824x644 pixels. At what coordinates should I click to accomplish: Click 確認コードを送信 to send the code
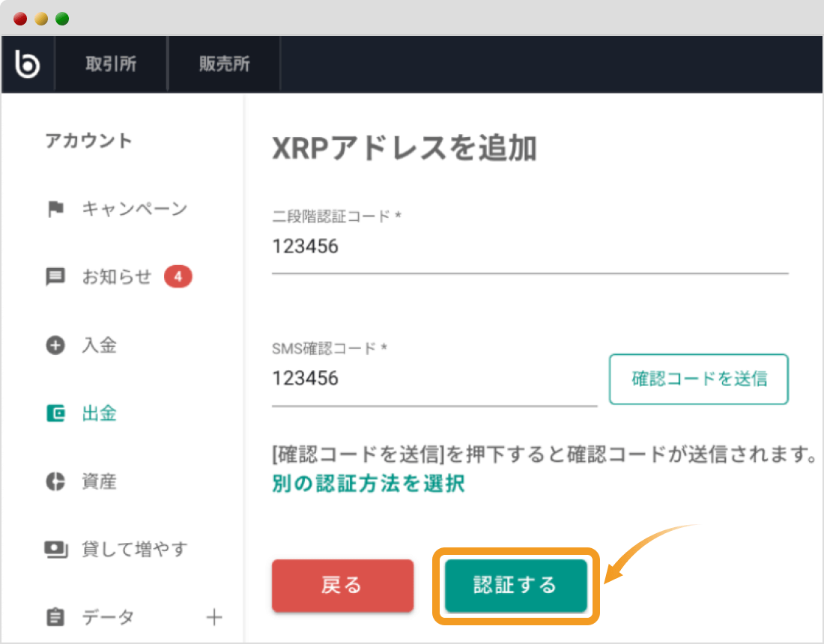tap(698, 380)
